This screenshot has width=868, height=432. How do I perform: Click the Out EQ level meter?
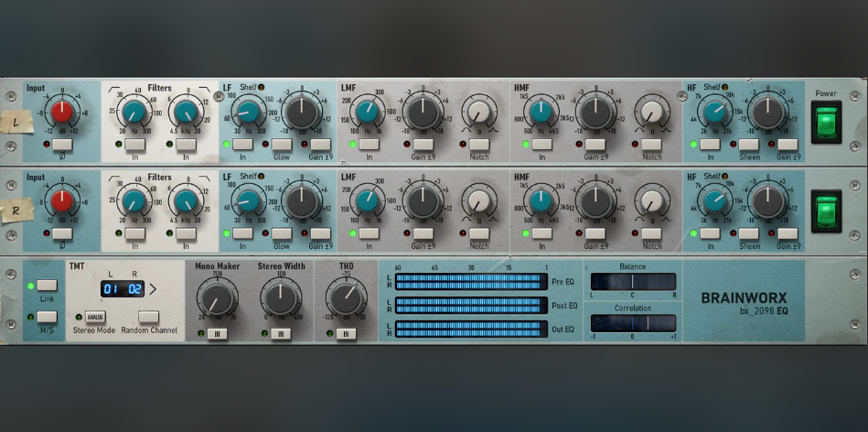(x=470, y=329)
